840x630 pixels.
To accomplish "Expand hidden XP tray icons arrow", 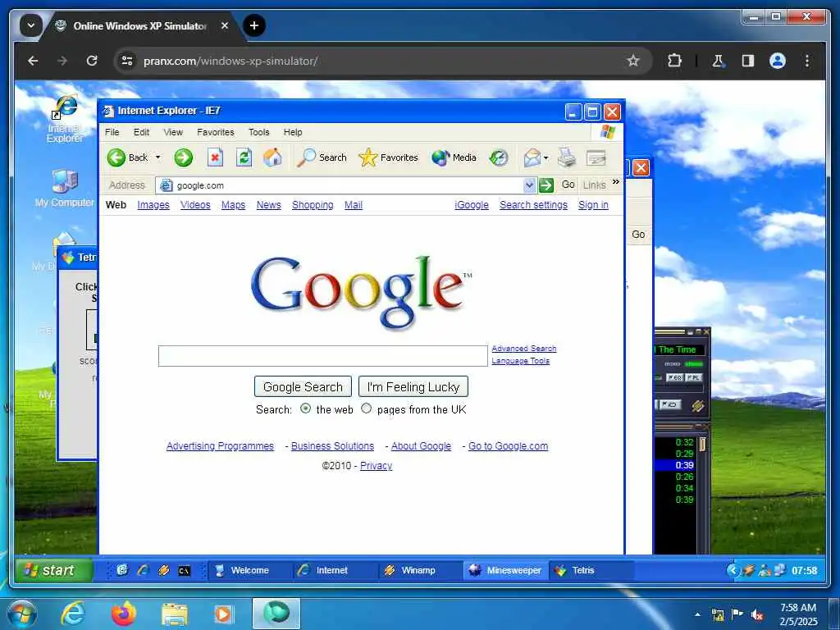I will [x=733, y=570].
